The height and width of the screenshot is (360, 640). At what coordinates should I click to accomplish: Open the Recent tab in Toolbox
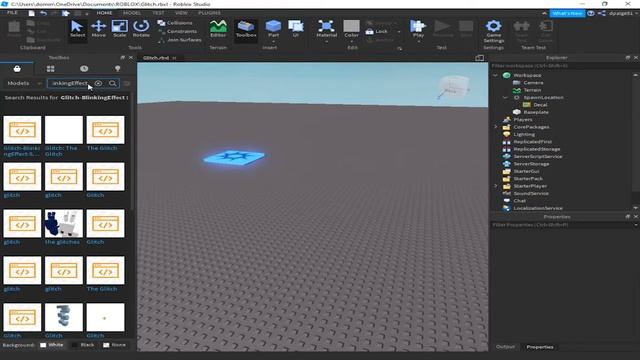click(84, 69)
